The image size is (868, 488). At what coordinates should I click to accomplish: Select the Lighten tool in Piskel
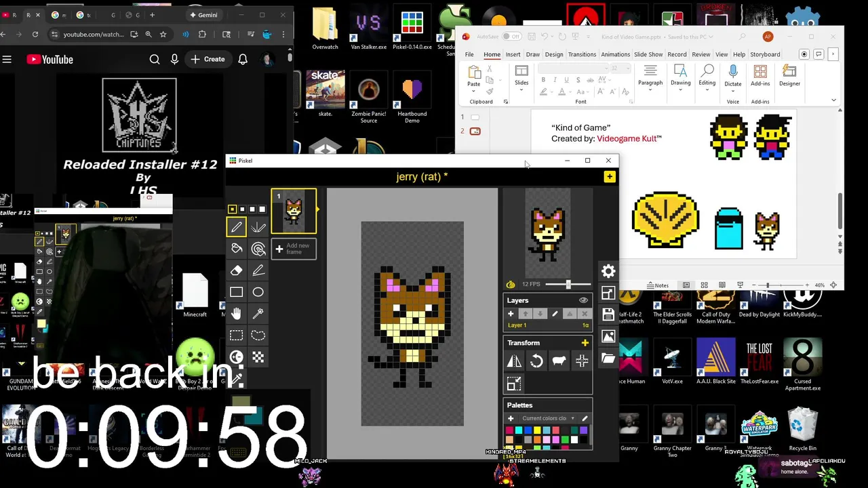236,357
